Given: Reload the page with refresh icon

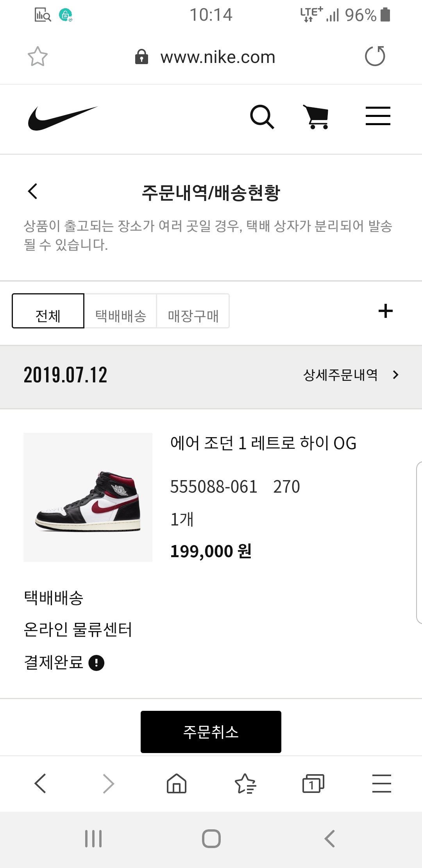Looking at the screenshot, I should [375, 56].
